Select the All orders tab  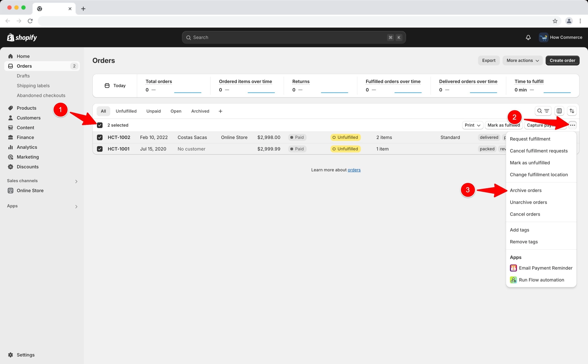point(103,111)
